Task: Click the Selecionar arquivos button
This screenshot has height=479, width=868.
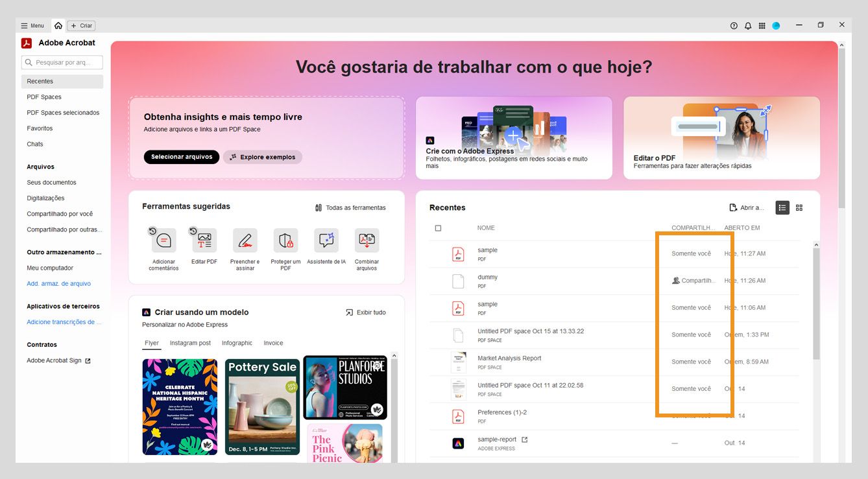Action: [x=181, y=157]
